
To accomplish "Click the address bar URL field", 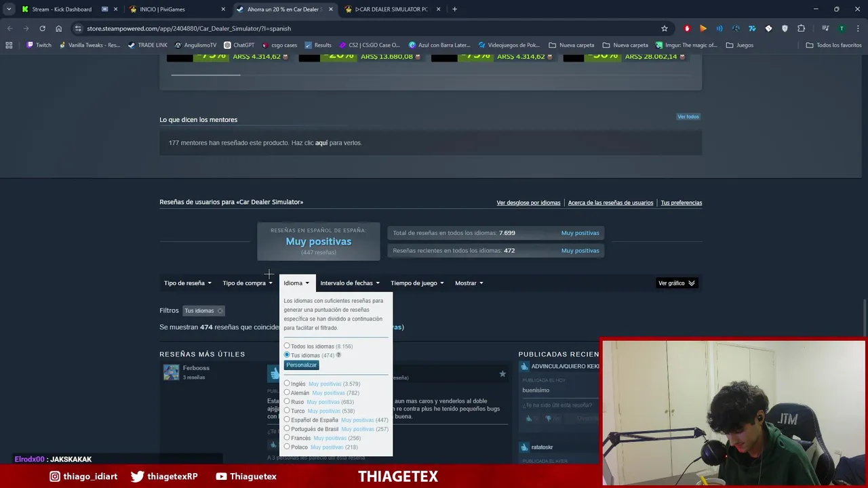I will point(366,28).
